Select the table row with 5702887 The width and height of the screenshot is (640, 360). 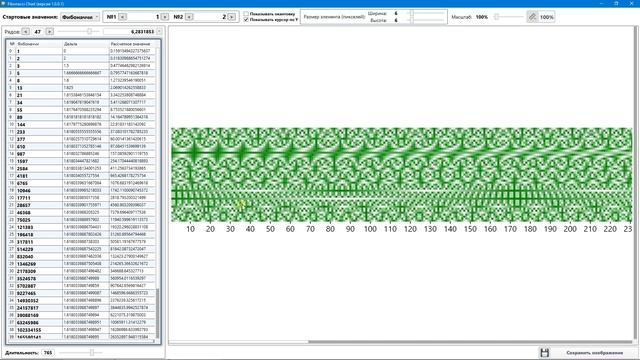pos(82,286)
